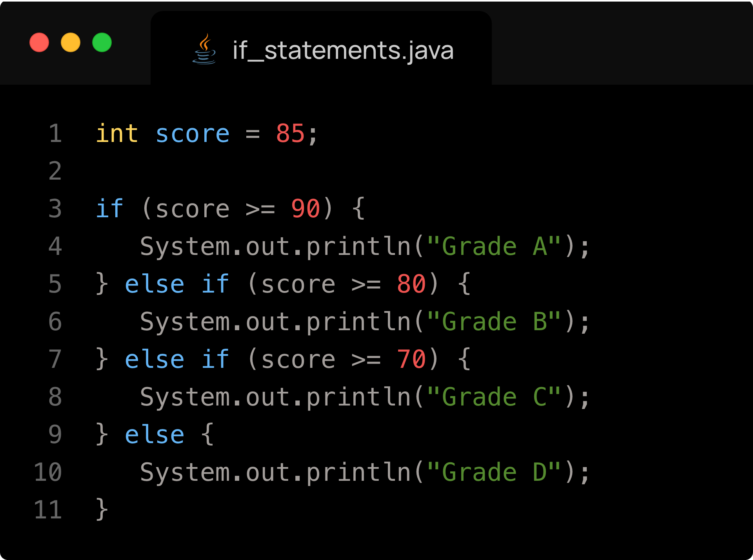The width and height of the screenshot is (753, 560).
Task: Click the "Grade C" string literal
Action: tap(494, 397)
